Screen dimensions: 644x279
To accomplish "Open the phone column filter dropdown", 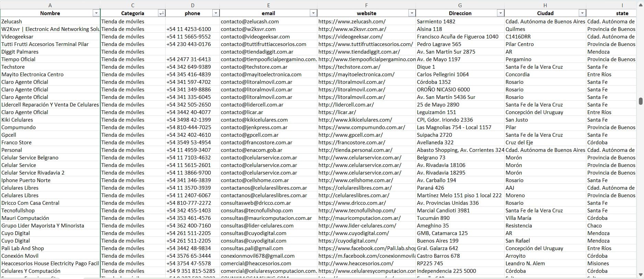I will 216,13.
